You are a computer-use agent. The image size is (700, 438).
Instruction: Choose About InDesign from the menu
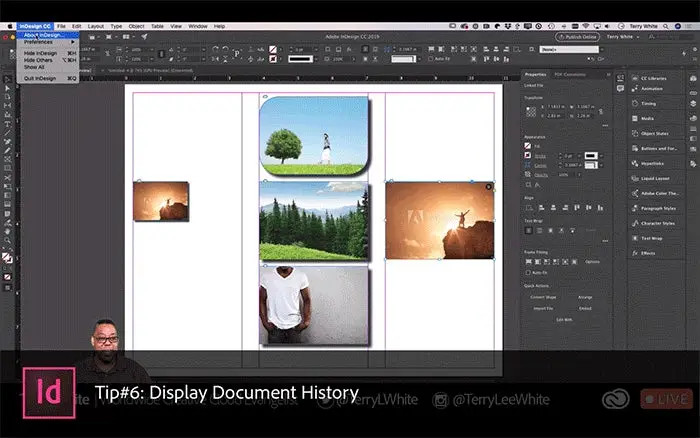pos(44,34)
